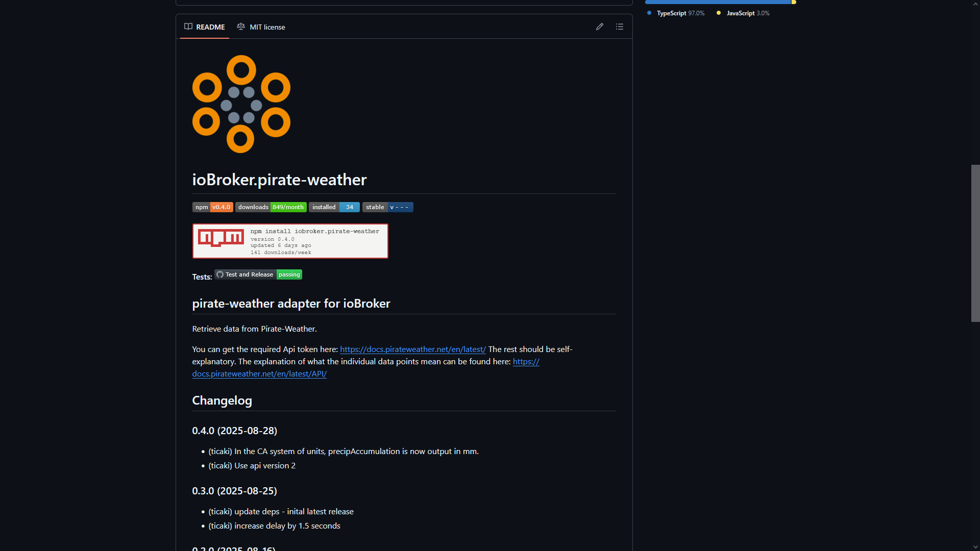This screenshot has width=980, height=551.
Task: Click the Test and Release passing badge
Action: pos(258,274)
